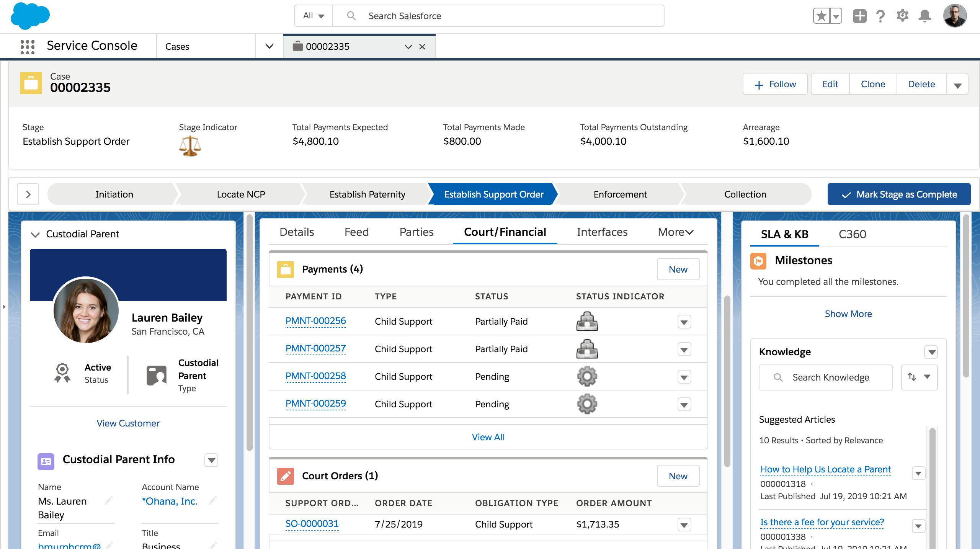Click the Search Knowledge input field
Screen dimensions: 980x549
pos(826,377)
